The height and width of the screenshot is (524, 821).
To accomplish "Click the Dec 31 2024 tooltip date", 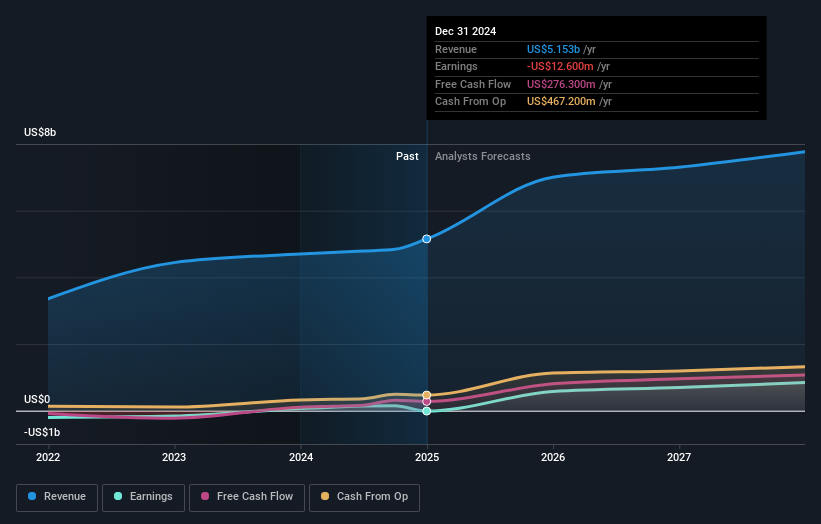I will [465, 31].
